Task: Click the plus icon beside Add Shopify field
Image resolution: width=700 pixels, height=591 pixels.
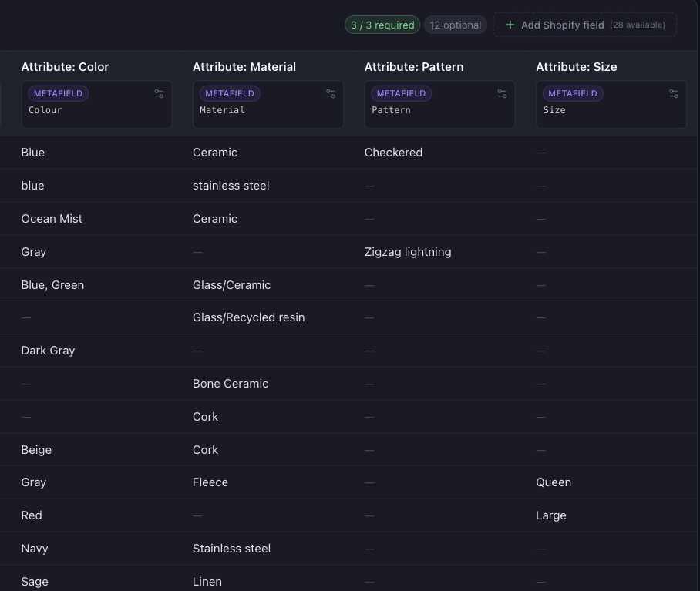Action: [510, 25]
